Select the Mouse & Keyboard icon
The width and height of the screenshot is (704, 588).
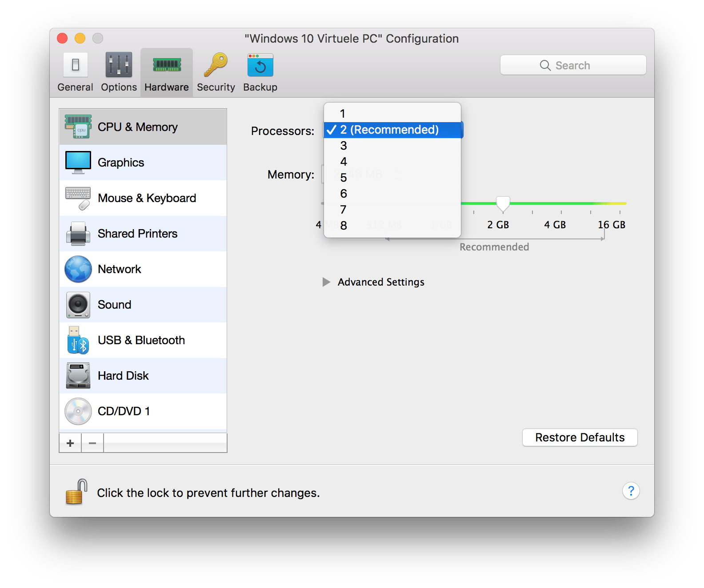(78, 198)
